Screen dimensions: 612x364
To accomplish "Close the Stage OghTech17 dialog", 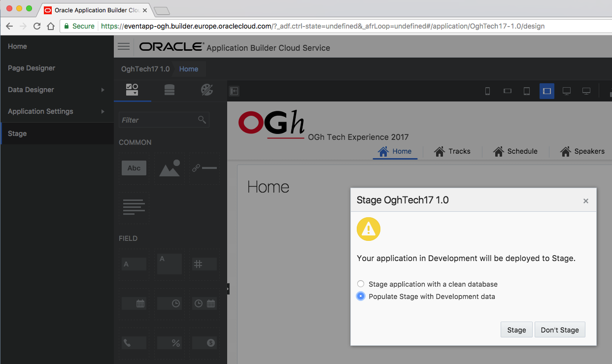I will pyautogui.click(x=585, y=201).
